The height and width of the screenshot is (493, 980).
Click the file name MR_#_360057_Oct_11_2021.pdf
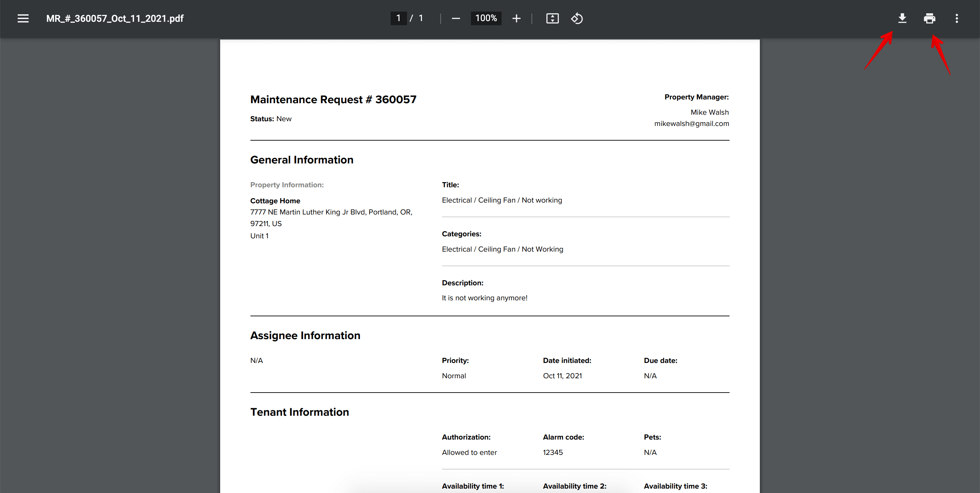pyautogui.click(x=115, y=19)
